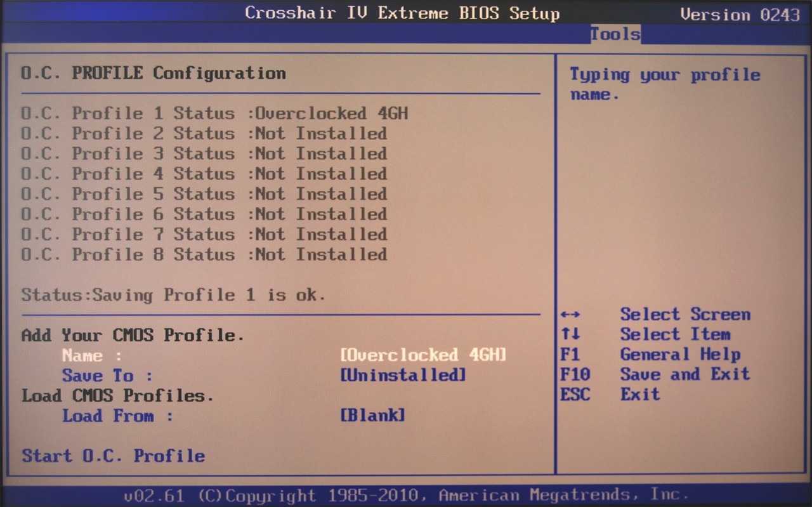
Task: Click O.C. Profile 8 Status Not Installed
Action: point(204,254)
